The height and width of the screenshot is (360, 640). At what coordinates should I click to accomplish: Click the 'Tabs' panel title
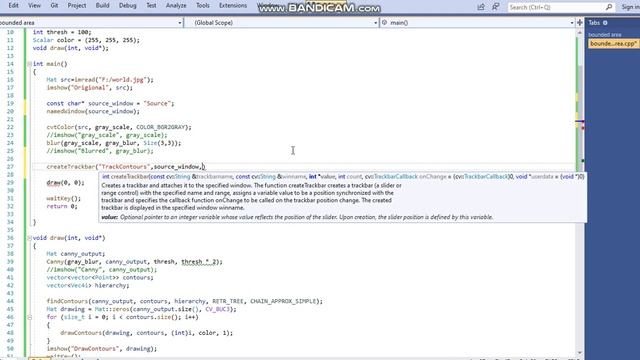coord(594,23)
